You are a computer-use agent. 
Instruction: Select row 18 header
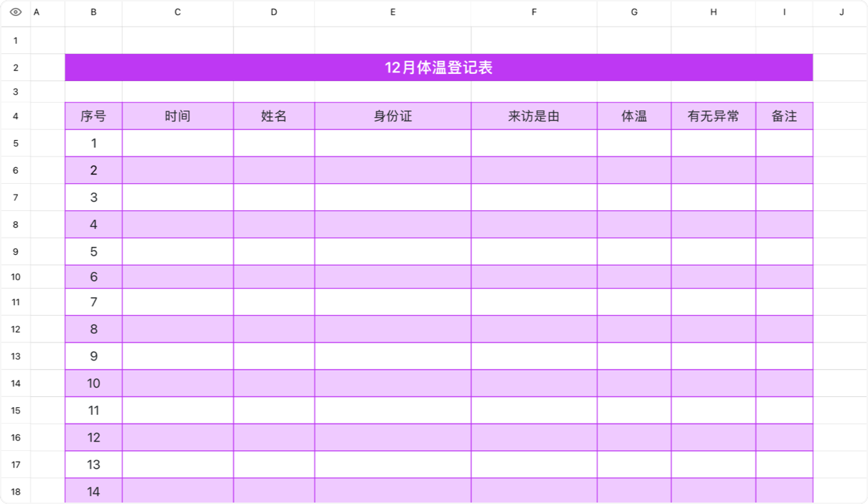pos(16,492)
